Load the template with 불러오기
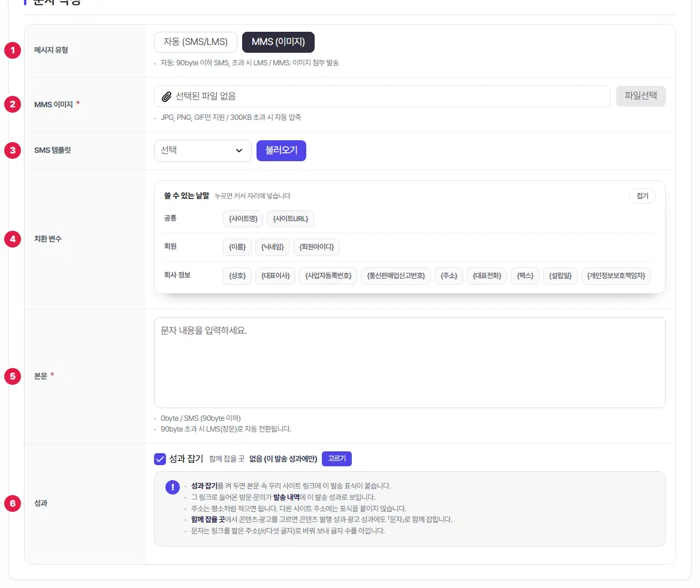 pyautogui.click(x=281, y=150)
